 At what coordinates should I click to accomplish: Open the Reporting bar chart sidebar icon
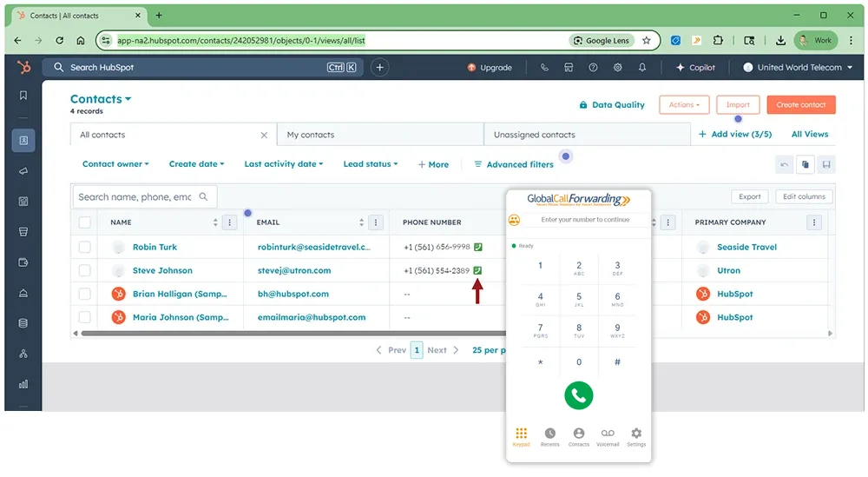click(x=23, y=384)
